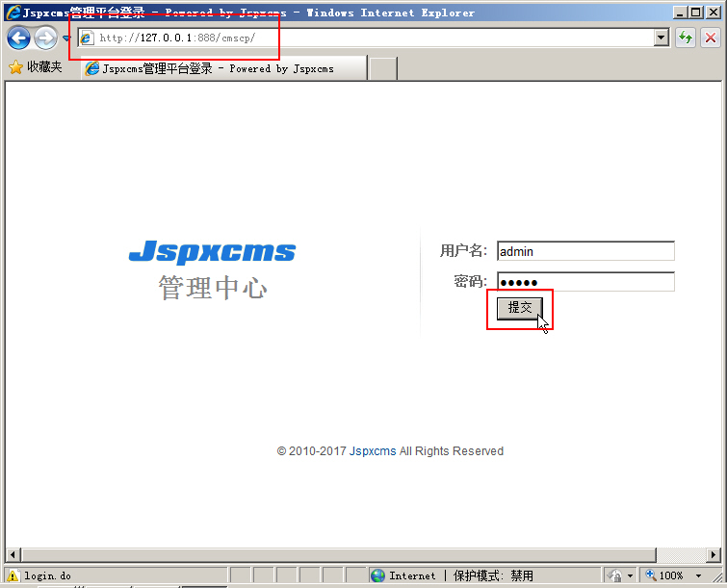The height and width of the screenshot is (588, 727).
Task: Close the Internet Explorer window
Action: pos(714,13)
